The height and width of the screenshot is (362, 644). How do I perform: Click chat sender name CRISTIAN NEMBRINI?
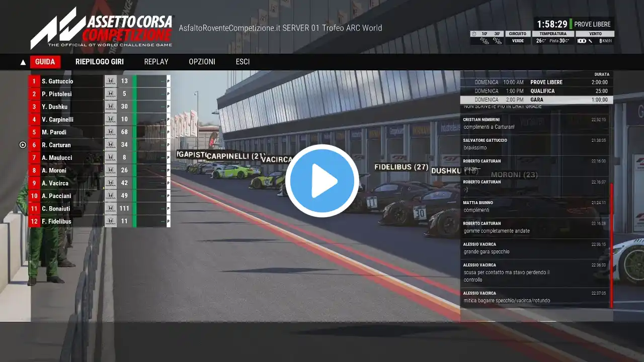click(x=481, y=120)
